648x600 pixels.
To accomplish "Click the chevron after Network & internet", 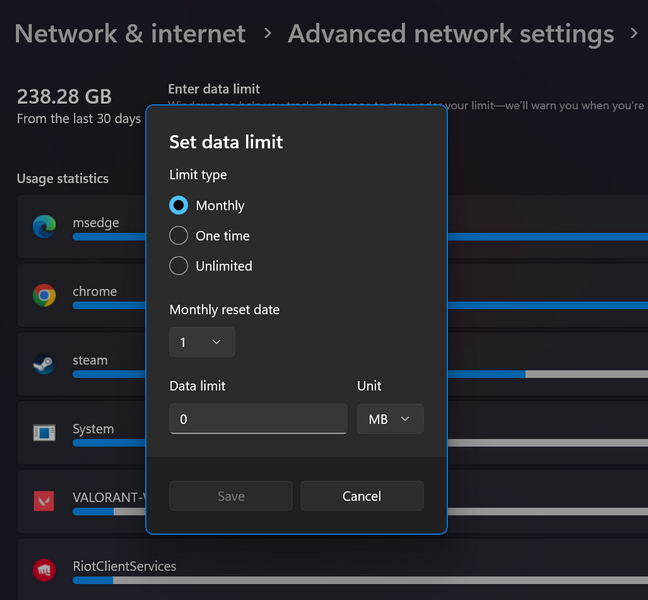I will (x=267, y=33).
